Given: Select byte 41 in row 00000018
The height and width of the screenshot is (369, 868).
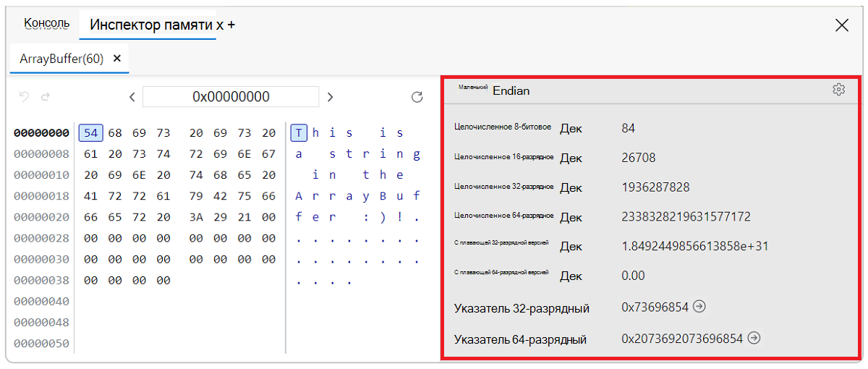Looking at the screenshot, I should tap(90, 196).
